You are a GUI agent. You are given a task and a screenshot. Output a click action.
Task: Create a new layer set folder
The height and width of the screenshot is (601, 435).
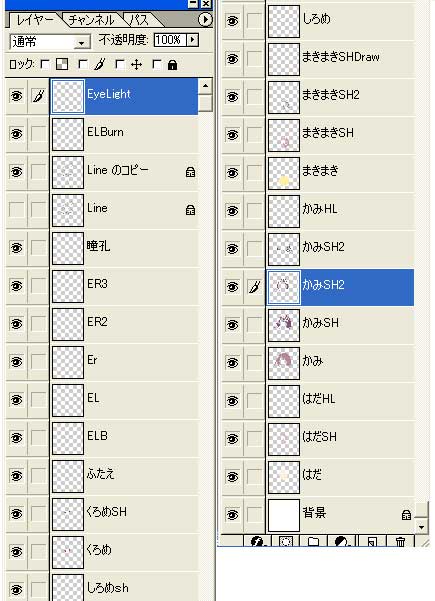tap(314, 541)
